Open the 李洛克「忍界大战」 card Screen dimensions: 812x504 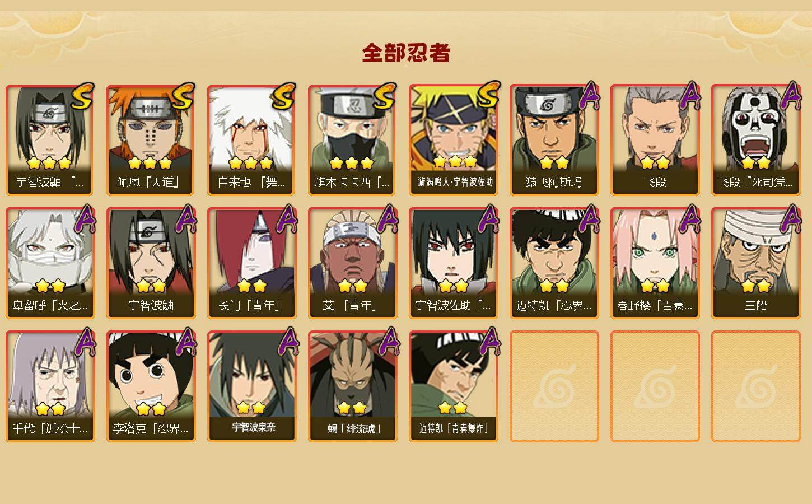point(151,386)
